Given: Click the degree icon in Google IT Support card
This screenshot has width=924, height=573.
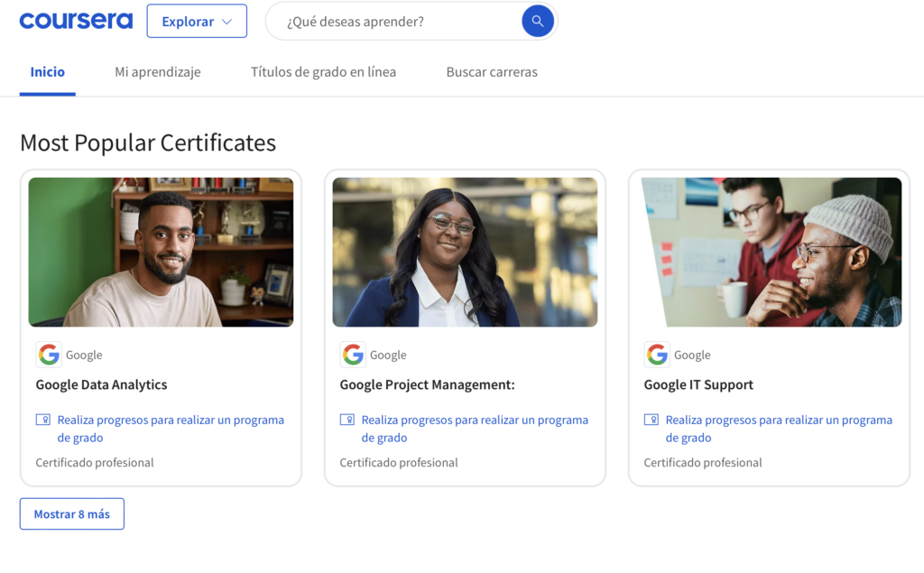Looking at the screenshot, I should (x=651, y=420).
